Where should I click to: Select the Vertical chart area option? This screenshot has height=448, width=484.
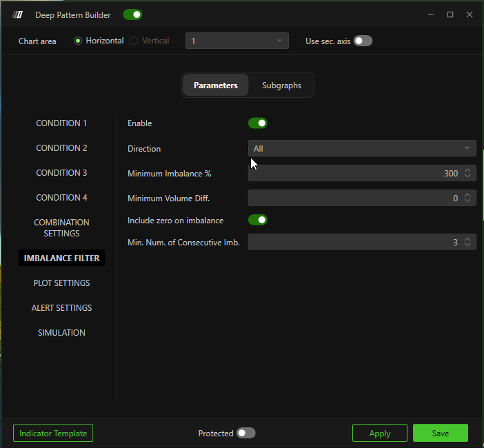point(134,41)
